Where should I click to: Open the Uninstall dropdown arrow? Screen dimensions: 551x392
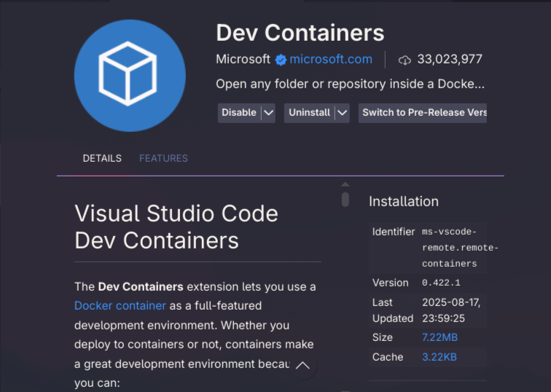pos(343,113)
